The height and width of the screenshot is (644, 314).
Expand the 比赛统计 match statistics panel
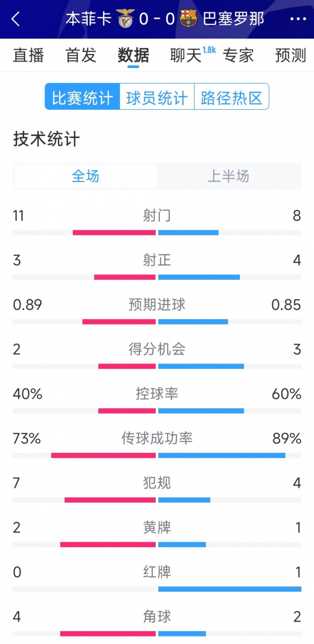(x=81, y=96)
